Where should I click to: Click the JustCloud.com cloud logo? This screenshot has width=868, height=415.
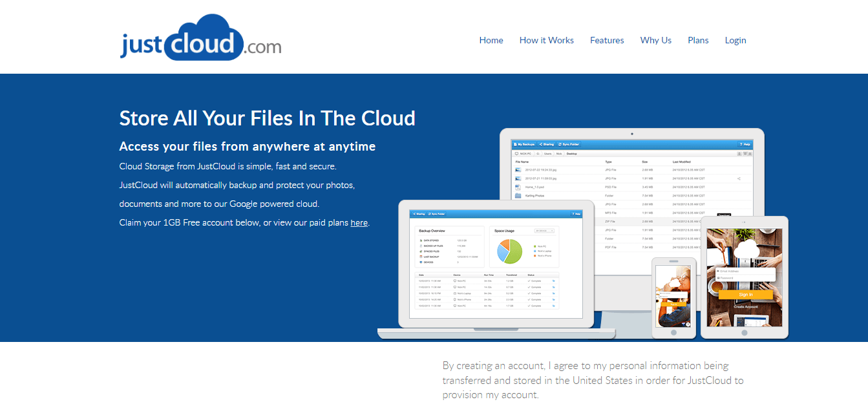[x=200, y=38]
